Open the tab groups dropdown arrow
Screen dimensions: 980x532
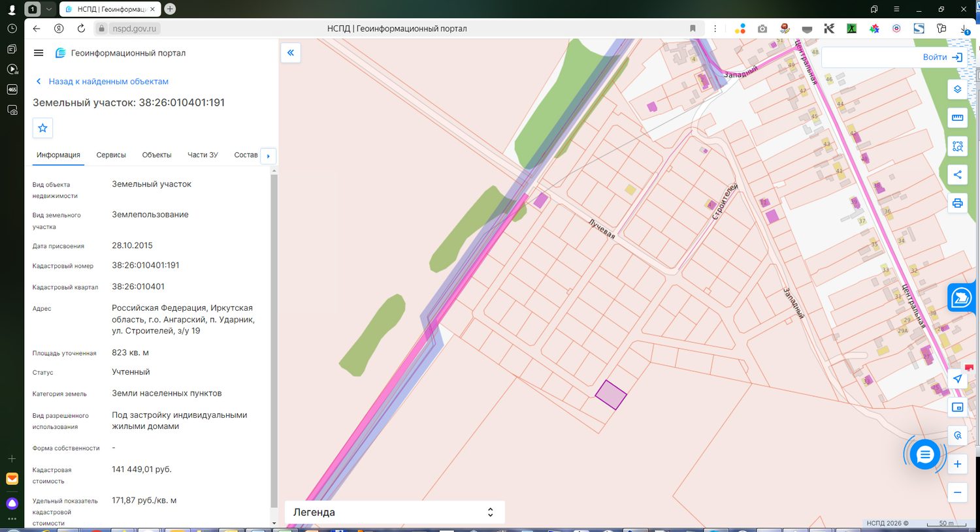48,9
